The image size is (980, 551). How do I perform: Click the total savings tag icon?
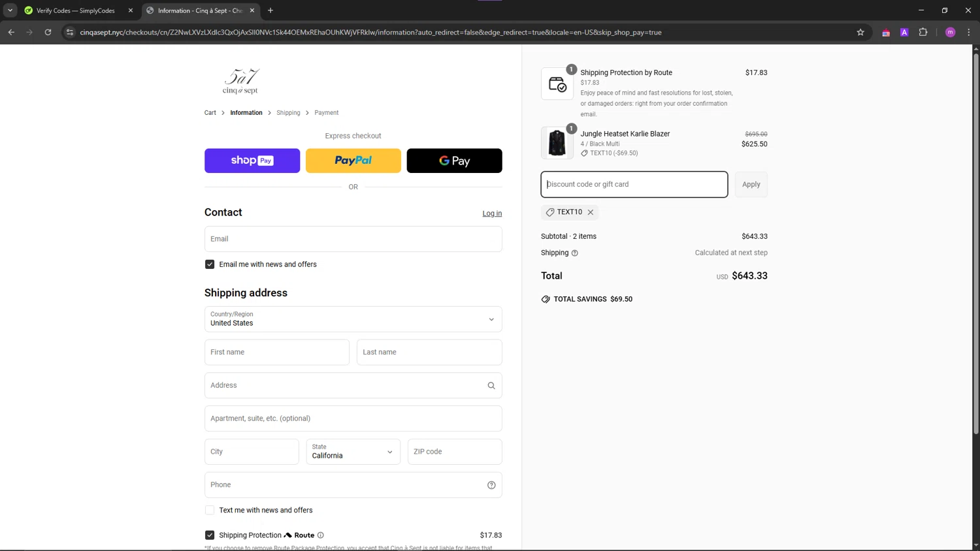pos(546,299)
